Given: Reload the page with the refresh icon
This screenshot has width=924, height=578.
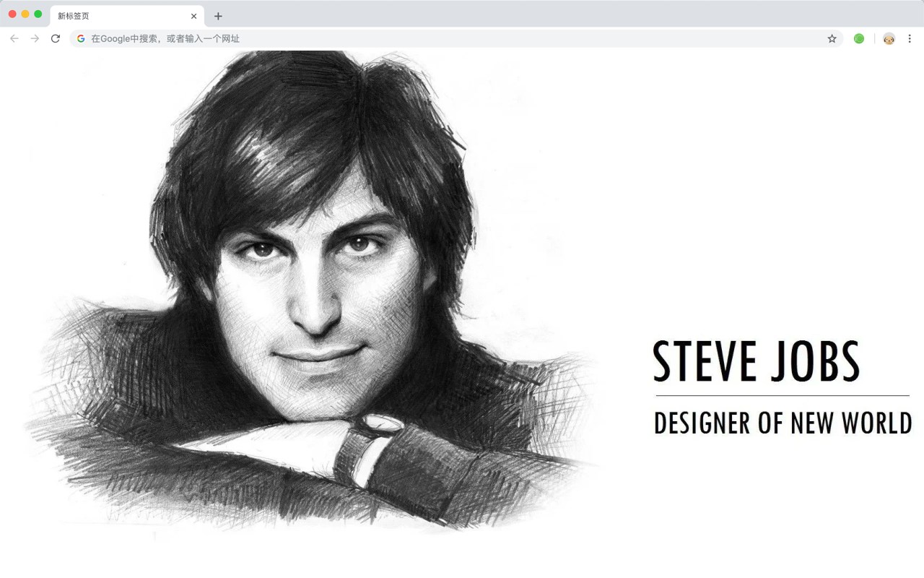Looking at the screenshot, I should pyautogui.click(x=56, y=38).
